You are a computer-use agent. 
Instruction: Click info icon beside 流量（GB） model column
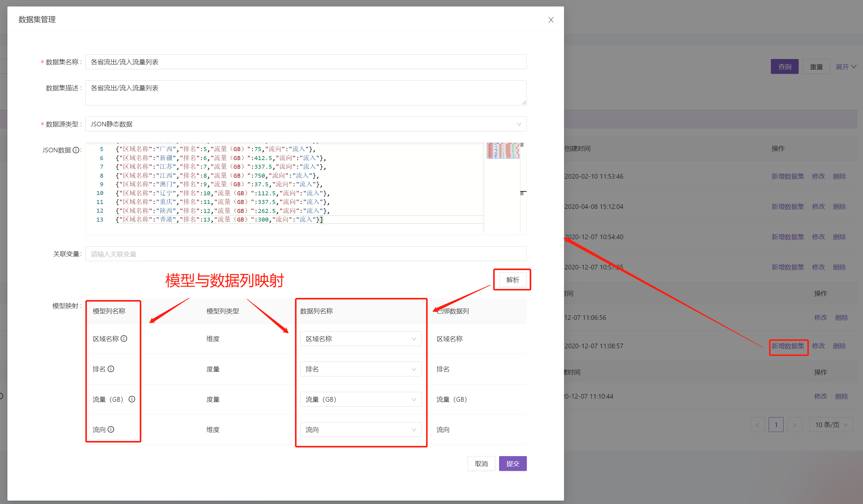(x=132, y=399)
